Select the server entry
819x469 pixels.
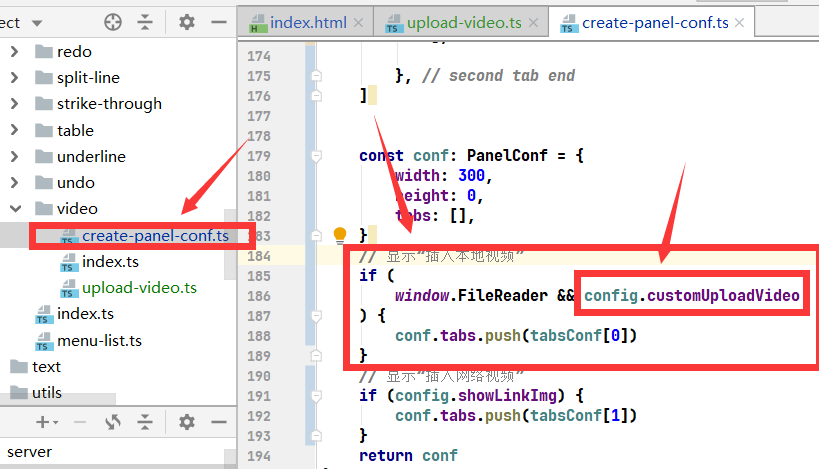(29, 452)
